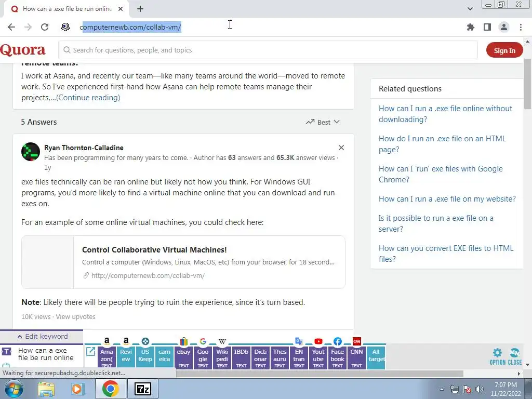Open Ryan Thornton-Calladine's name link
This screenshot has width=532, height=399.
click(84, 148)
